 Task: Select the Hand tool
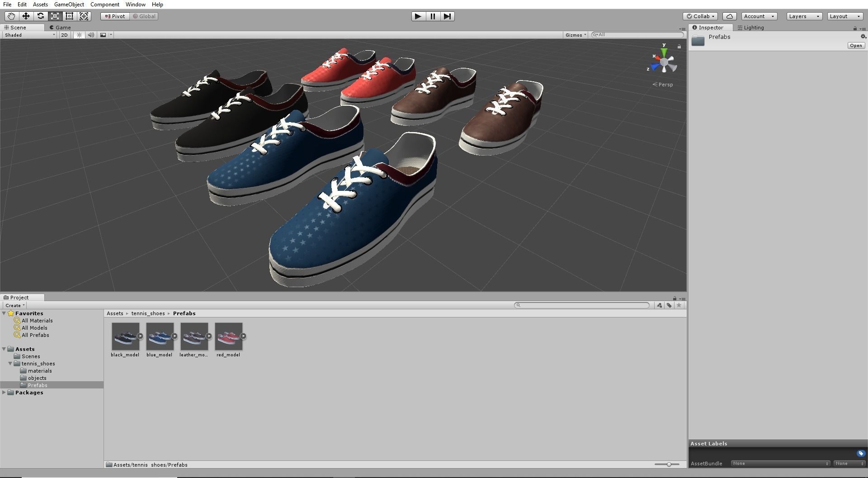tap(11, 16)
